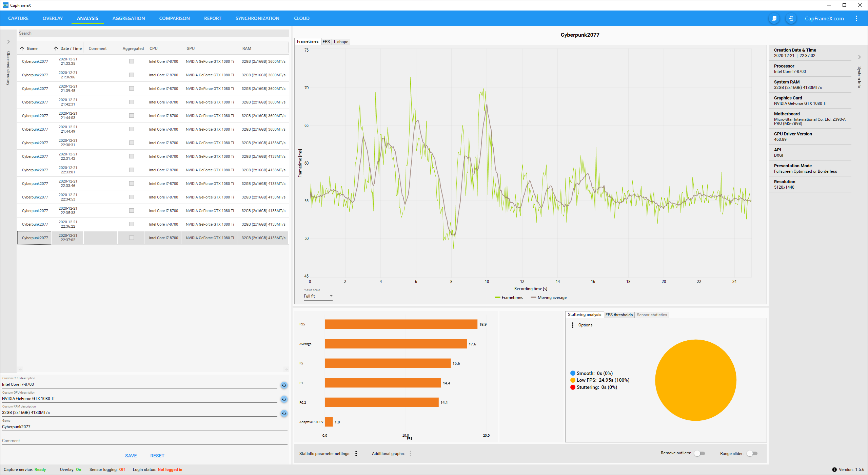Reset the custom CPU description with refresh icon
The image size is (868, 475).
pyautogui.click(x=284, y=385)
